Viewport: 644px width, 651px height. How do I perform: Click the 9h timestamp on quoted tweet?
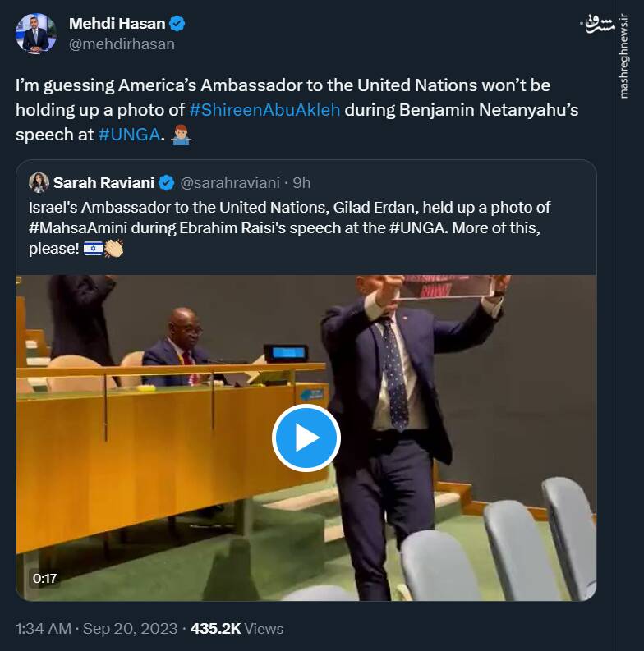[x=301, y=182]
